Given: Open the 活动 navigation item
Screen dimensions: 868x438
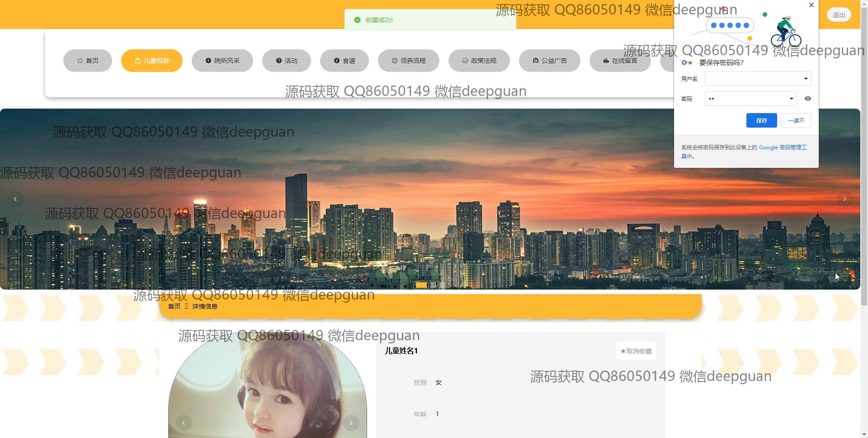Looking at the screenshot, I should coord(287,61).
